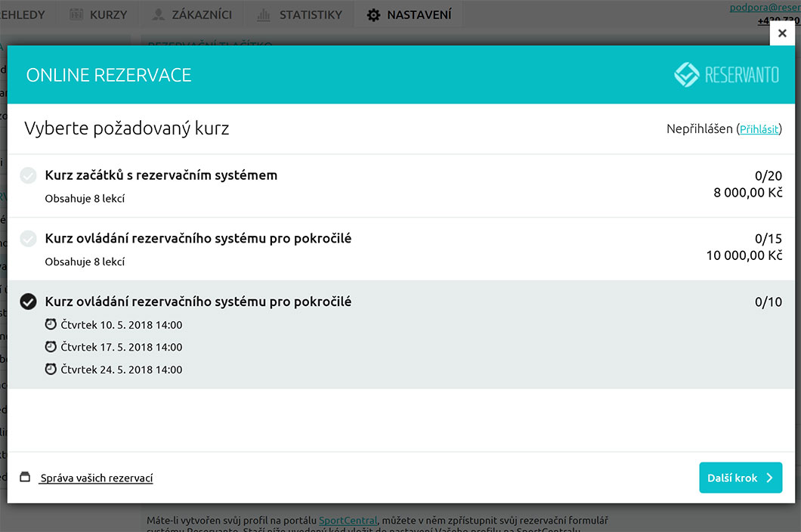
Task: Select the Kurz začátků course checkmark
Action: click(x=28, y=176)
